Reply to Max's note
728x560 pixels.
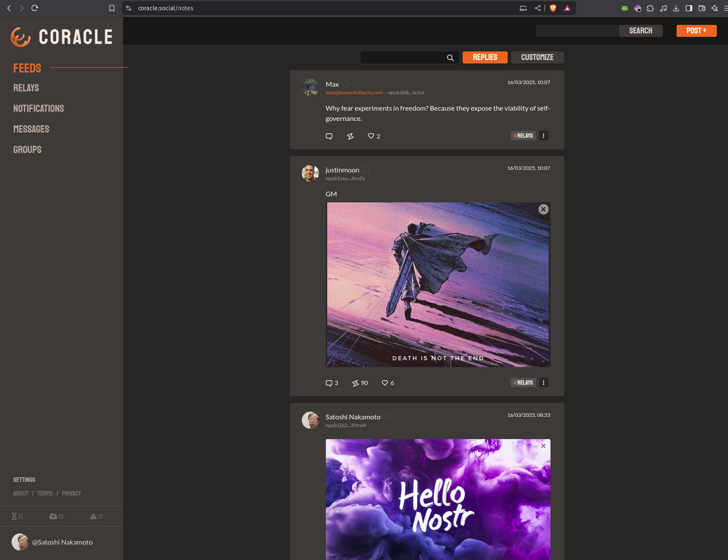pyautogui.click(x=329, y=136)
